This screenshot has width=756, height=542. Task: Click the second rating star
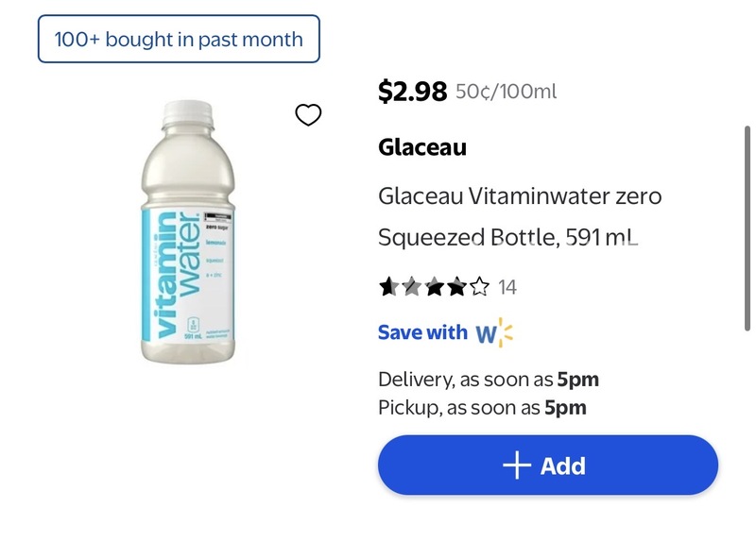(411, 287)
